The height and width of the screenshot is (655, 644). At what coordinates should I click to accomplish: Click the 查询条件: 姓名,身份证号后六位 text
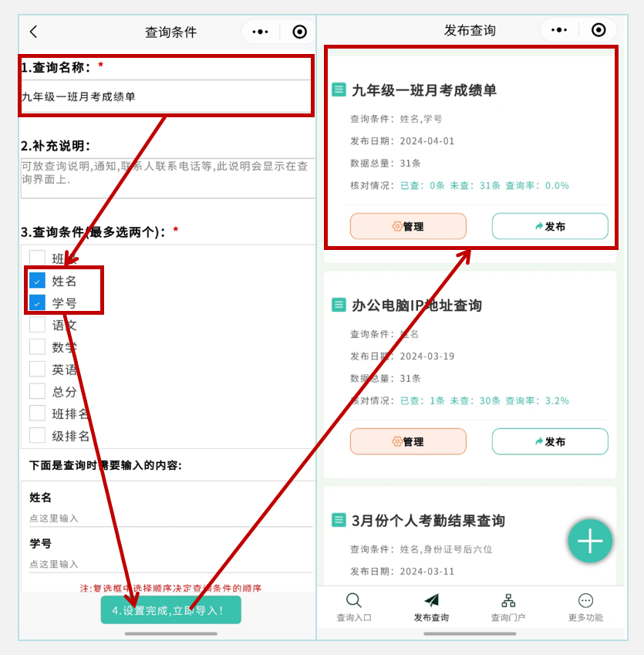[421, 549]
